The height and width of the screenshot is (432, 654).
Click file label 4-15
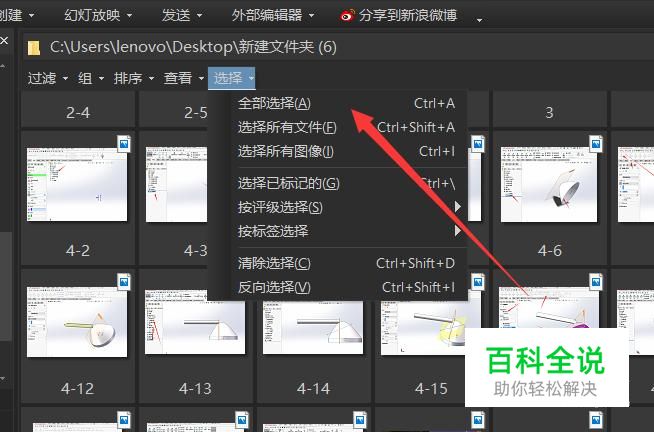coord(432,389)
